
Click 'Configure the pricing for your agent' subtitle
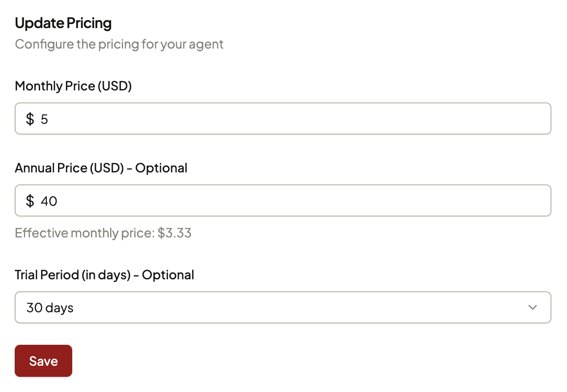click(119, 44)
